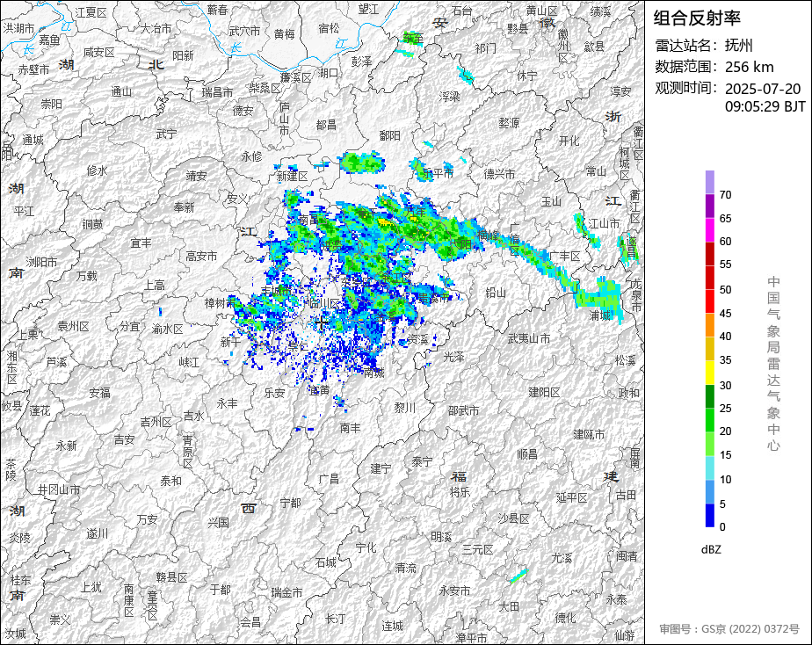The image size is (812, 645).
Task: Pick the yellow legend segment between 30 and 35
Action: [x=709, y=373]
